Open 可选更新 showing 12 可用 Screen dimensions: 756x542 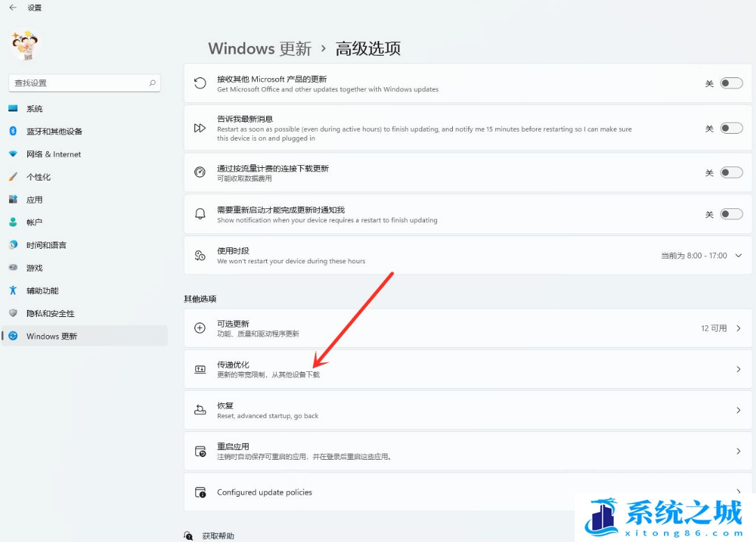(467, 328)
